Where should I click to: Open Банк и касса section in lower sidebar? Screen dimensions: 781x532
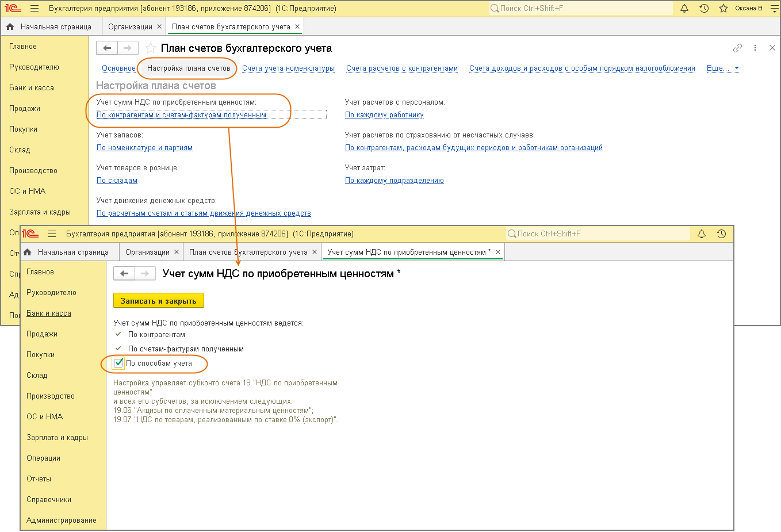point(49,313)
